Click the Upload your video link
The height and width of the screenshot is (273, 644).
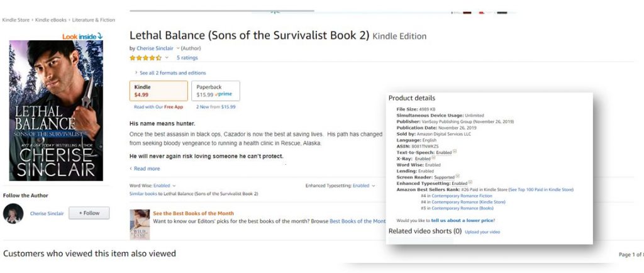pyautogui.click(x=482, y=231)
